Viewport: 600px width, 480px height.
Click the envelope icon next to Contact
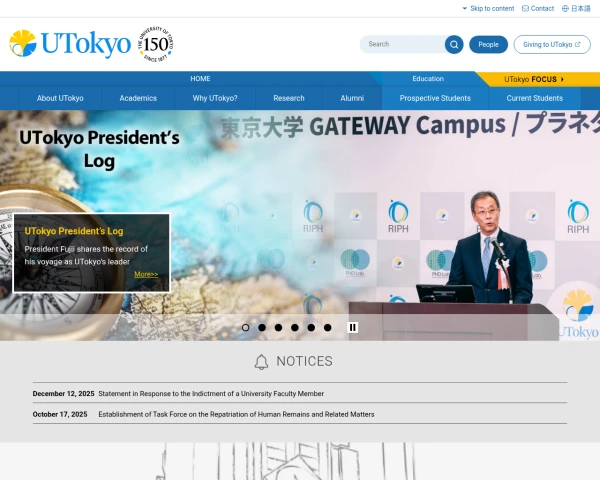(525, 8)
